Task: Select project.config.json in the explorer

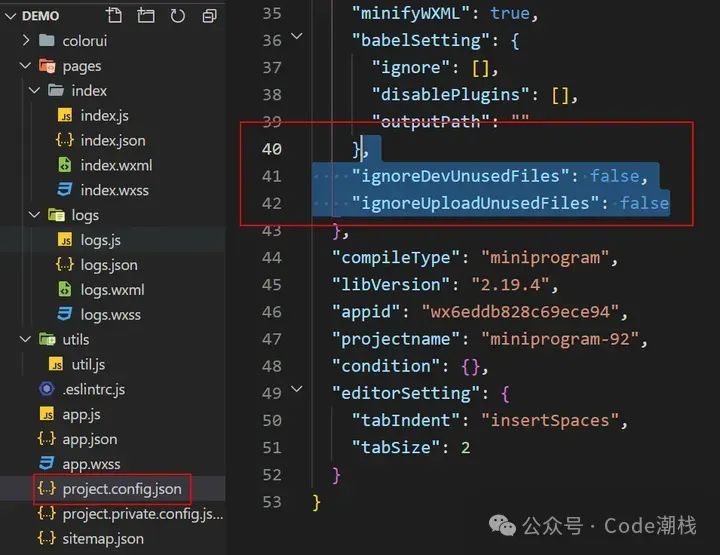Action: pyautogui.click(x=122, y=489)
